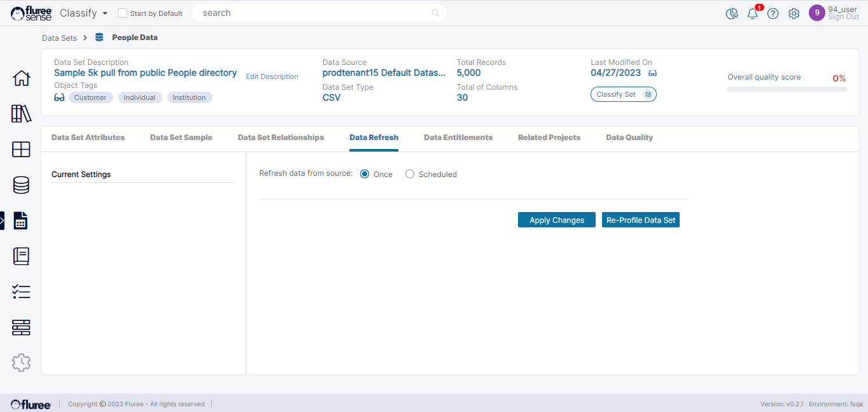Switch to Data Set Attributes tab
This screenshot has height=412, width=868.
click(x=88, y=138)
